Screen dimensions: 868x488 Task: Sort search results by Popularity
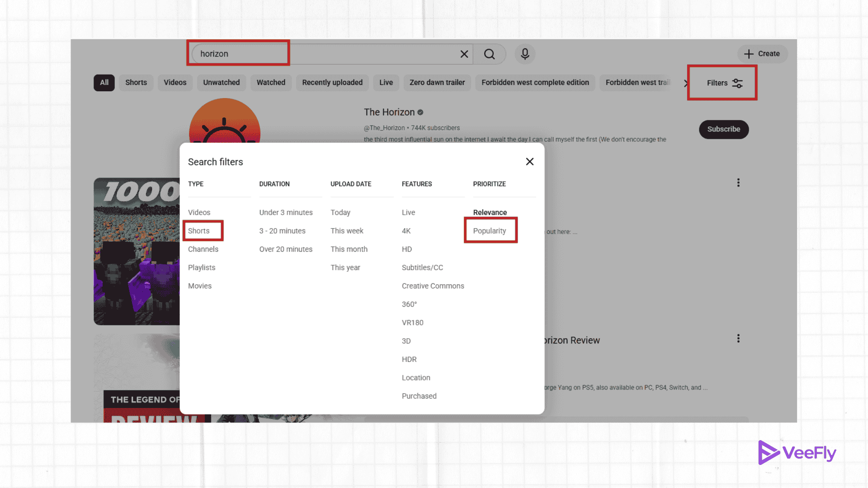[x=490, y=230]
